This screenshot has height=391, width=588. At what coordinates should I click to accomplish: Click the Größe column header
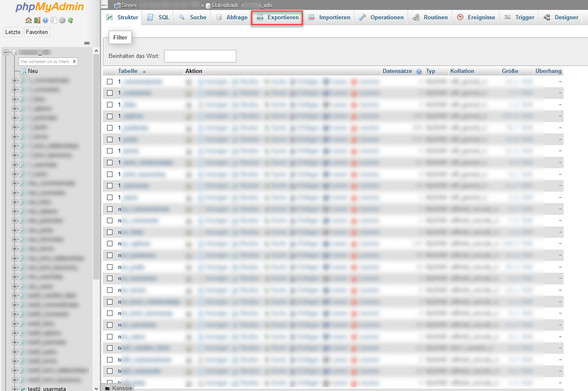click(510, 71)
